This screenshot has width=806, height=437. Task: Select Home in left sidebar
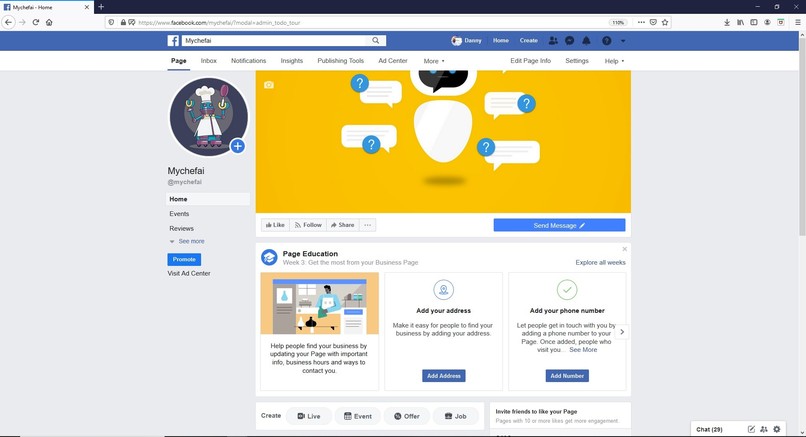pyautogui.click(x=208, y=199)
